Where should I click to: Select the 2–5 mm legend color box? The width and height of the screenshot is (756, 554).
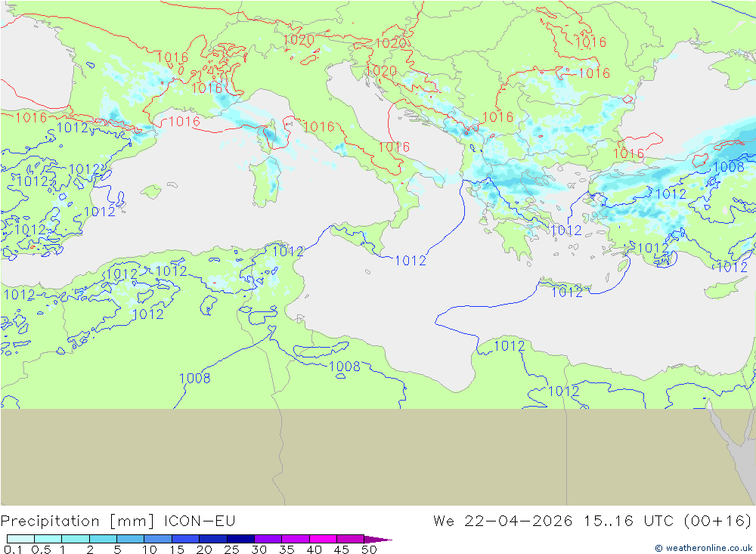click(x=103, y=539)
